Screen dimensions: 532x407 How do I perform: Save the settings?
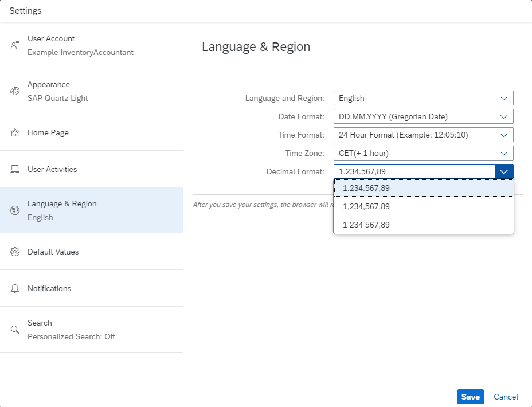pyautogui.click(x=470, y=397)
